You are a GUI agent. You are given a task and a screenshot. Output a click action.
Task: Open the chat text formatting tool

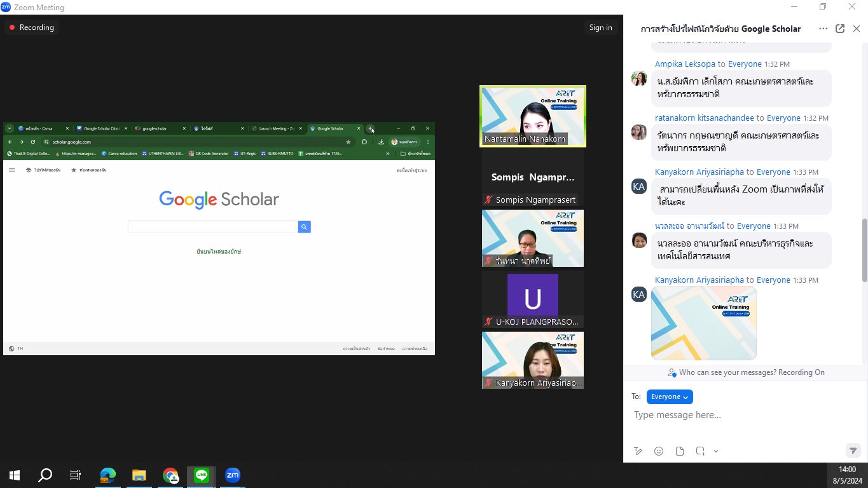[x=638, y=451]
